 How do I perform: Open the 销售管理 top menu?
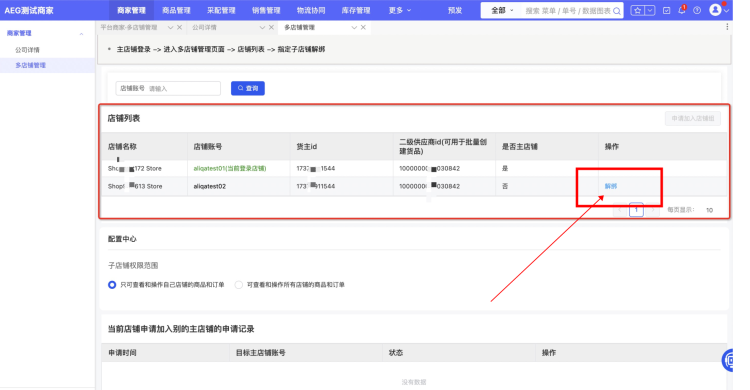click(x=266, y=10)
